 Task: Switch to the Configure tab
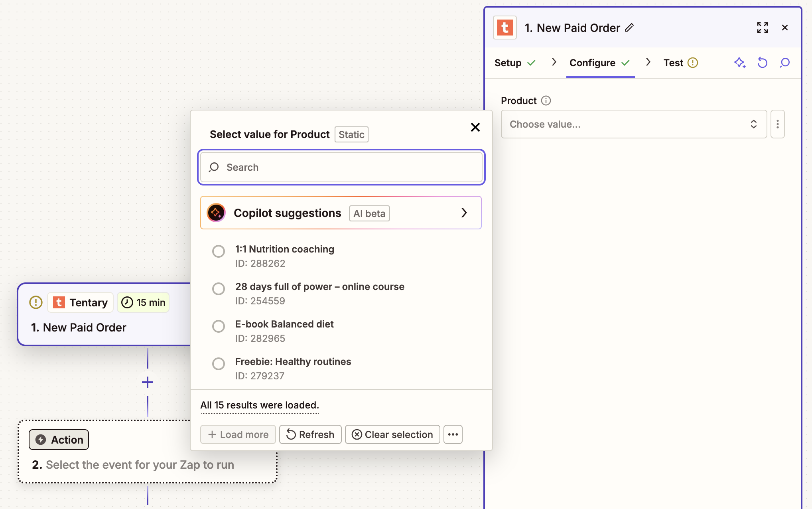click(600, 63)
